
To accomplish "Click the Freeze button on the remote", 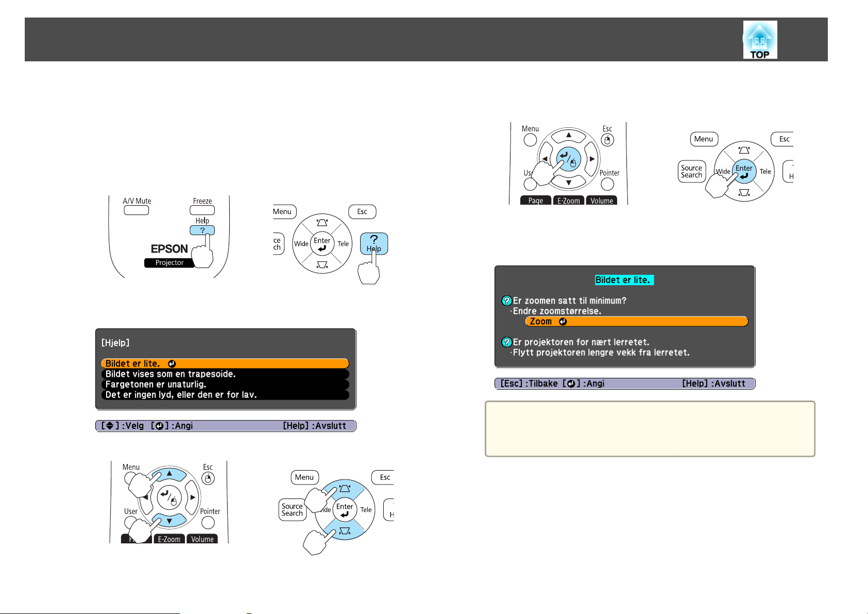I will pos(202,210).
